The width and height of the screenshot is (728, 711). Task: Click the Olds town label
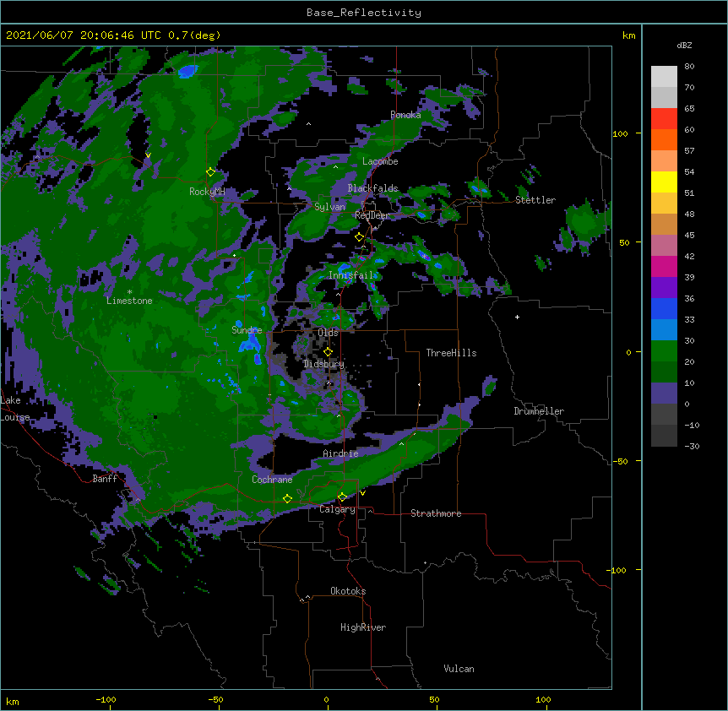328,333
